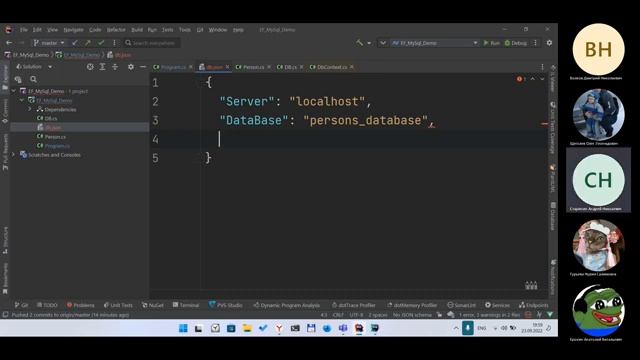Open the Unit Tests tool window
Image resolution: width=640 pixels, height=360 pixels.
coord(118,305)
